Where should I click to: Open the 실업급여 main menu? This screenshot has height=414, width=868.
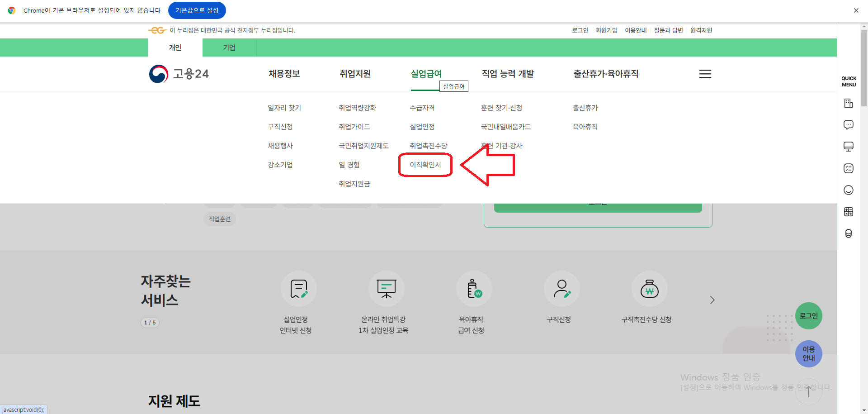(x=426, y=74)
